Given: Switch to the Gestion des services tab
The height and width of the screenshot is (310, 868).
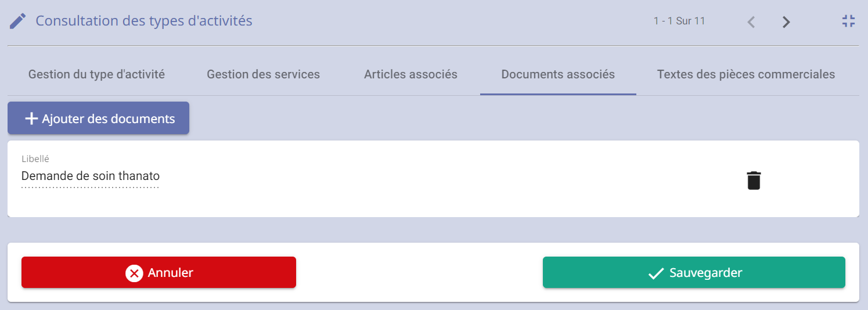Looking at the screenshot, I should point(263,74).
